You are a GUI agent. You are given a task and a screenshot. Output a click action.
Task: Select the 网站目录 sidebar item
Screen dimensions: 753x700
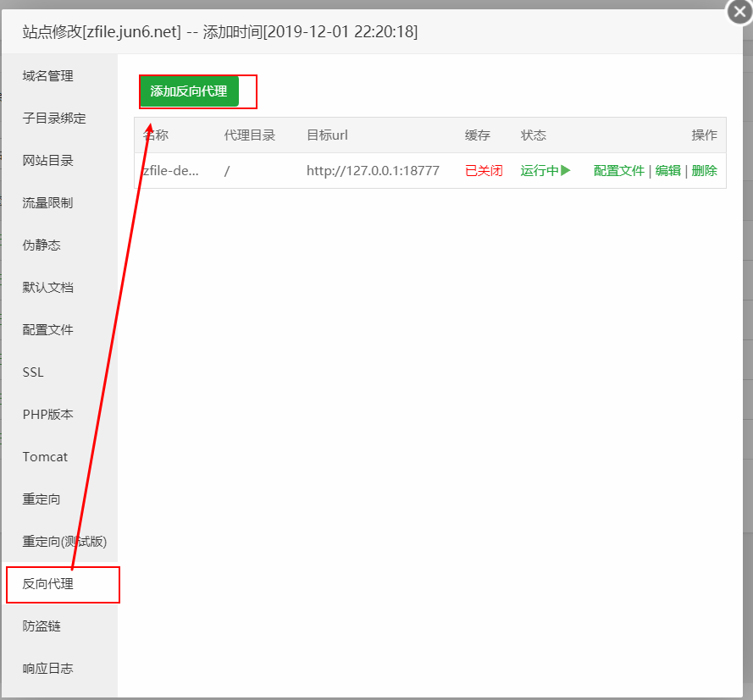coord(48,161)
